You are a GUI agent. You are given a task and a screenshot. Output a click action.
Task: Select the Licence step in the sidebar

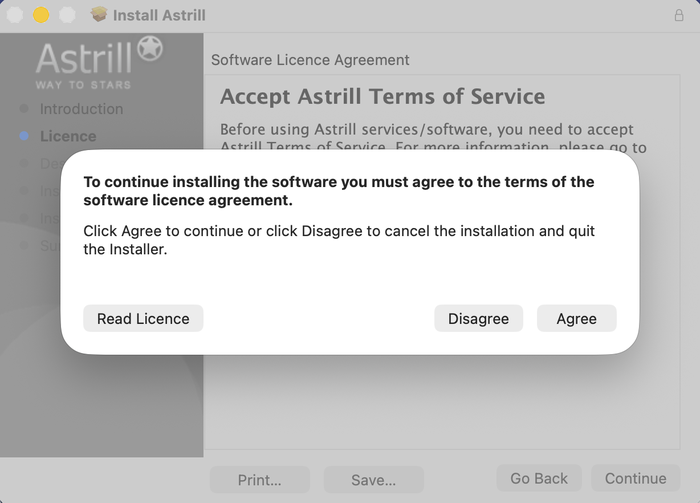point(68,136)
